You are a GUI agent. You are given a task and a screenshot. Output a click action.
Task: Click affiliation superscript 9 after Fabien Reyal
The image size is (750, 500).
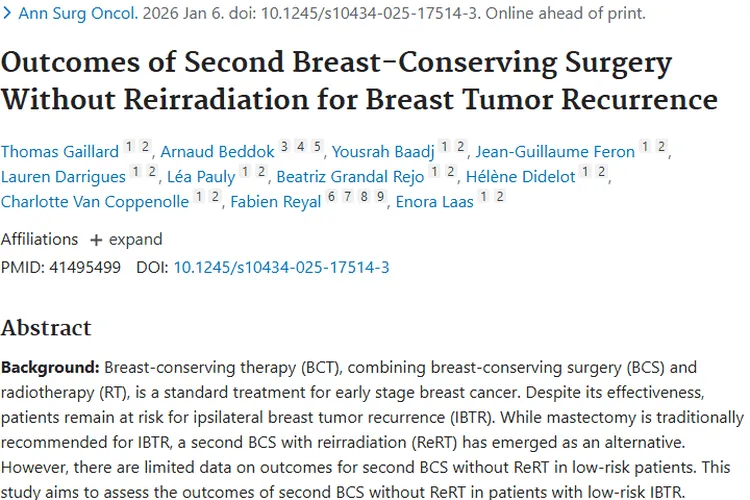tap(380, 197)
